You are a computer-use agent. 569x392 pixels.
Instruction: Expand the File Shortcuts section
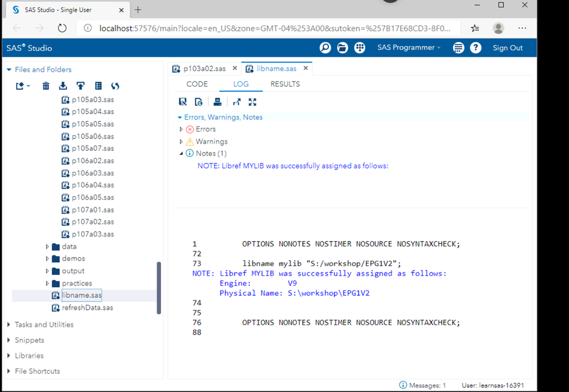tap(9, 371)
